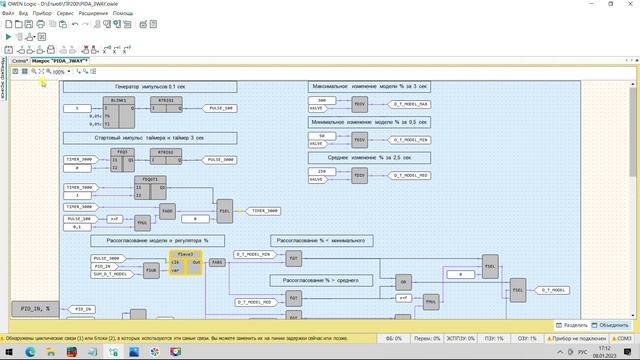The height and width of the screenshot is (360, 640).
Task: Click the ПЗУ: 1% status entry
Action: pyautogui.click(x=494, y=338)
